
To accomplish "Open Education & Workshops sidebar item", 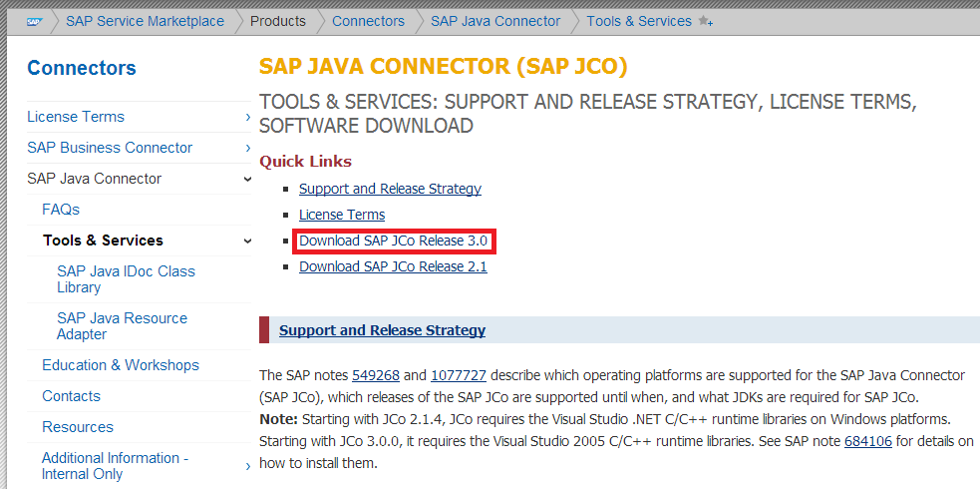I will coord(121,365).
